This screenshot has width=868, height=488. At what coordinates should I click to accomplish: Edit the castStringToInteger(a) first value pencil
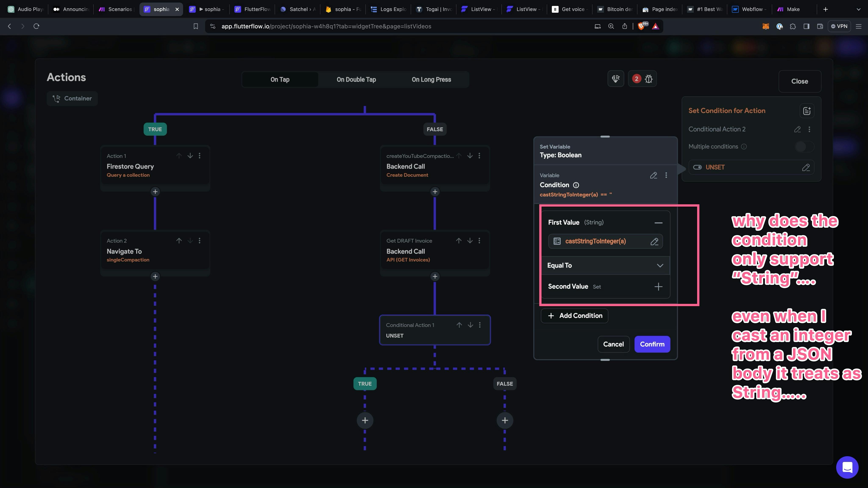click(x=654, y=241)
